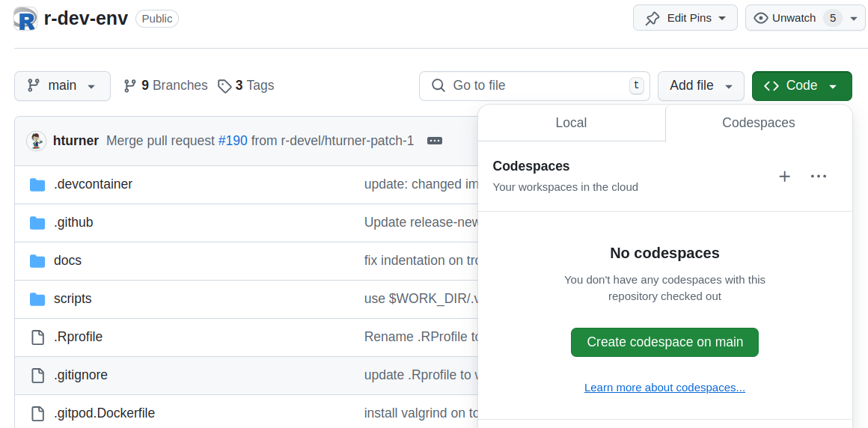The image size is (868, 428).
Task: Expand the Add file dropdown
Action: pos(700,86)
